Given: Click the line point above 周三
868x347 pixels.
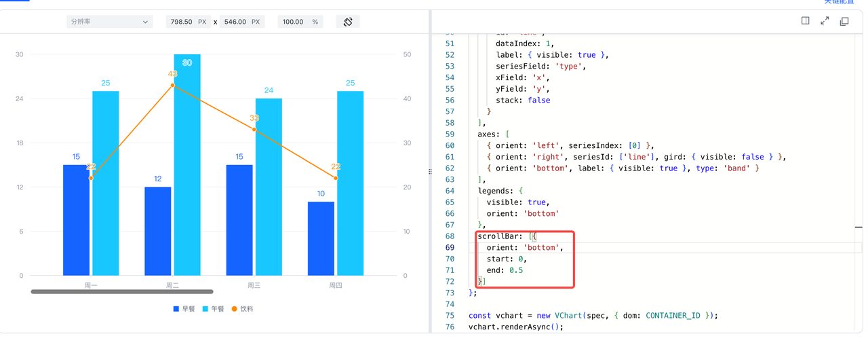Looking at the screenshot, I should tap(254, 129).
